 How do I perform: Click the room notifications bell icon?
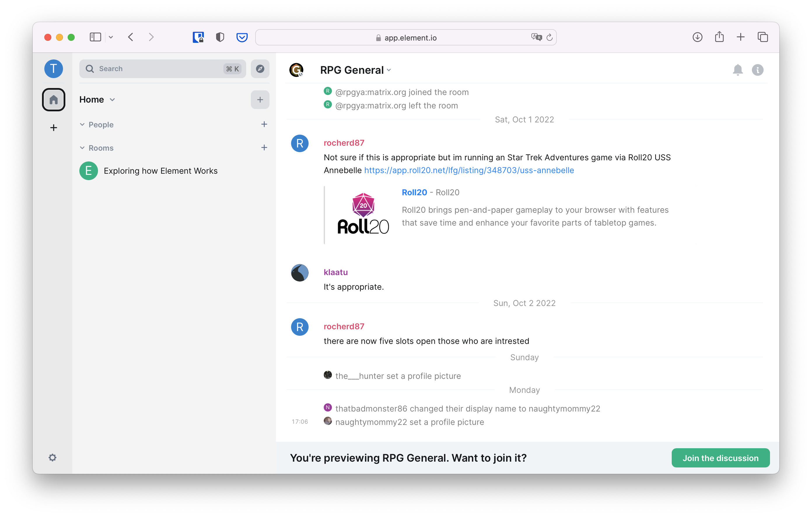pyautogui.click(x=737, y=70)
